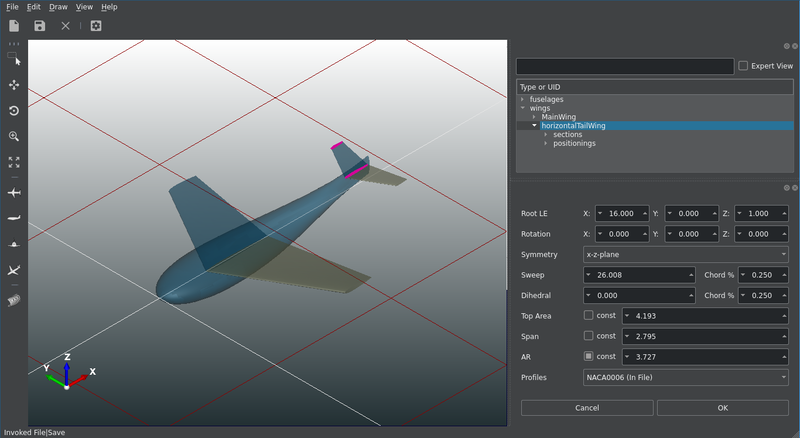Open the Profiles NACA0006 dropdown

(x=686, y=377)
